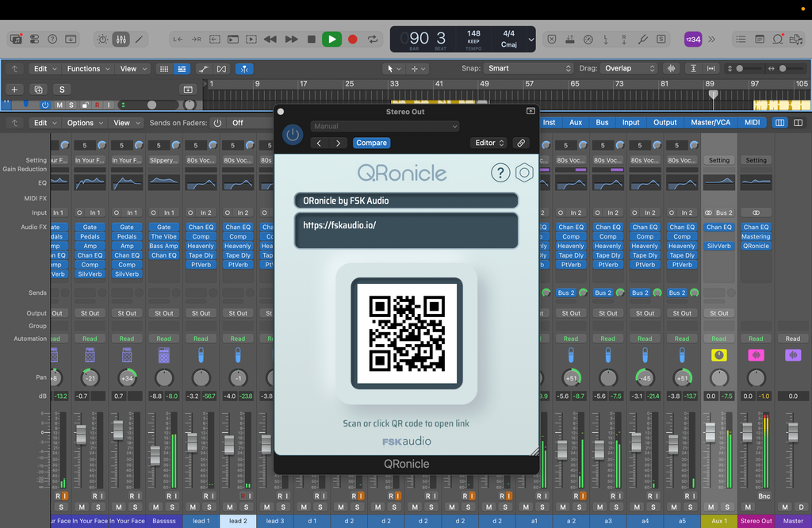Filter the mixer by MIDI channels
The image size is (812, 528).
(x=752, y=122)
